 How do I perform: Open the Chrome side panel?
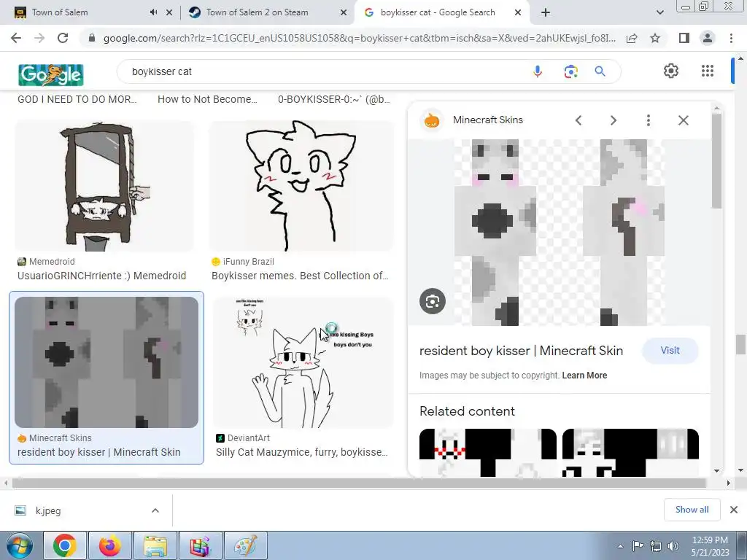[x=684, y=38]
